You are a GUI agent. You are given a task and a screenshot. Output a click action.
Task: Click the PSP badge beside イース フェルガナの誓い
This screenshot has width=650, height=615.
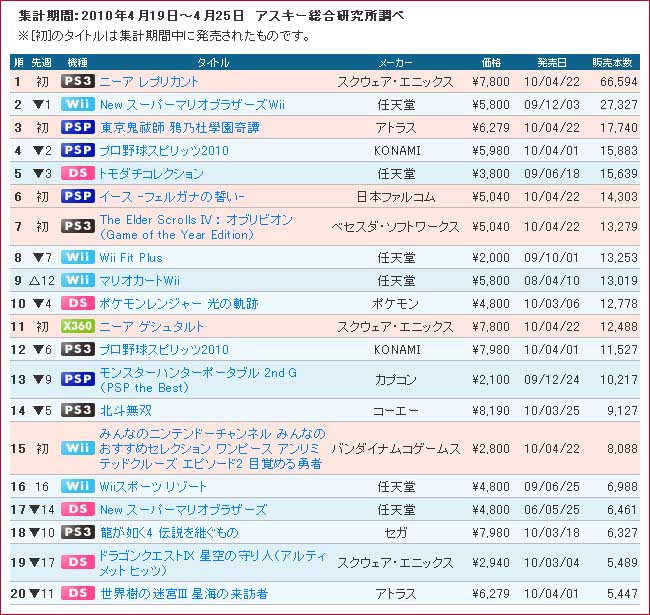pos(78,196)
